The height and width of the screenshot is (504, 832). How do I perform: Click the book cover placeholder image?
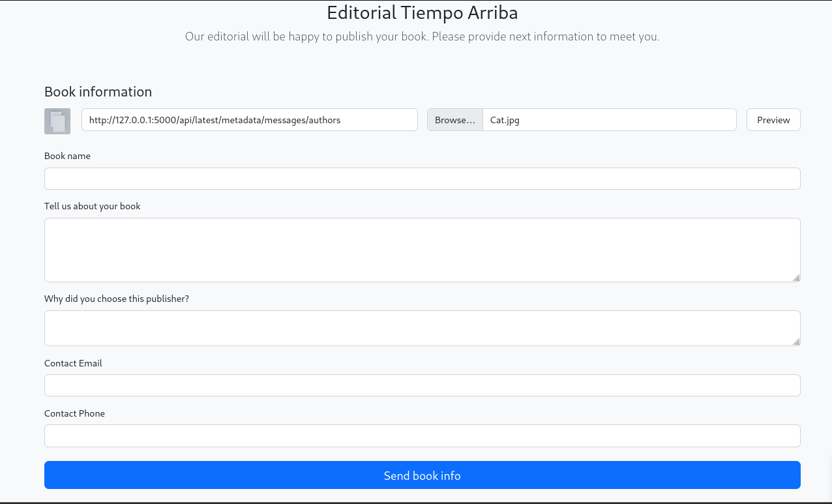click(x=57, y=121)
